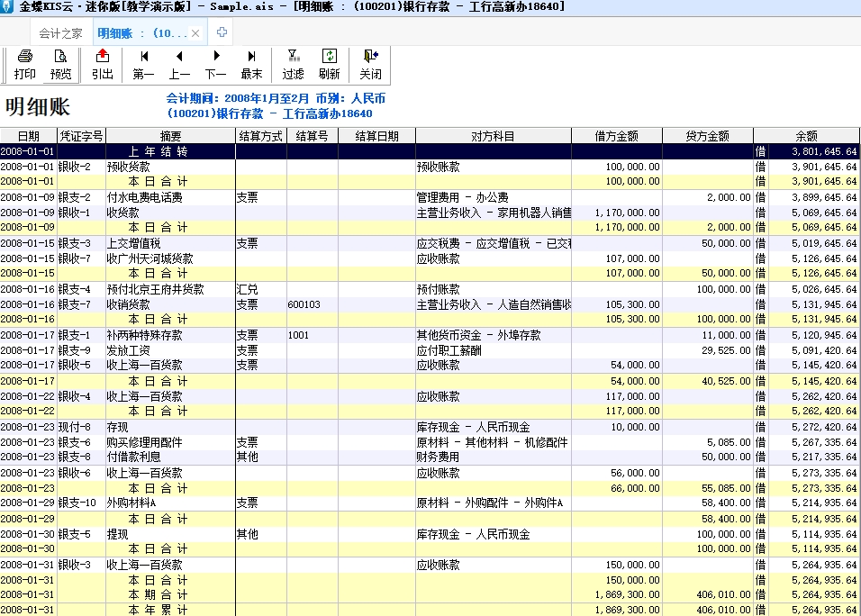The width and height of the screenshot is (861, 616).
Task: Select voucher 银收-2 cell
Action: 81,167
